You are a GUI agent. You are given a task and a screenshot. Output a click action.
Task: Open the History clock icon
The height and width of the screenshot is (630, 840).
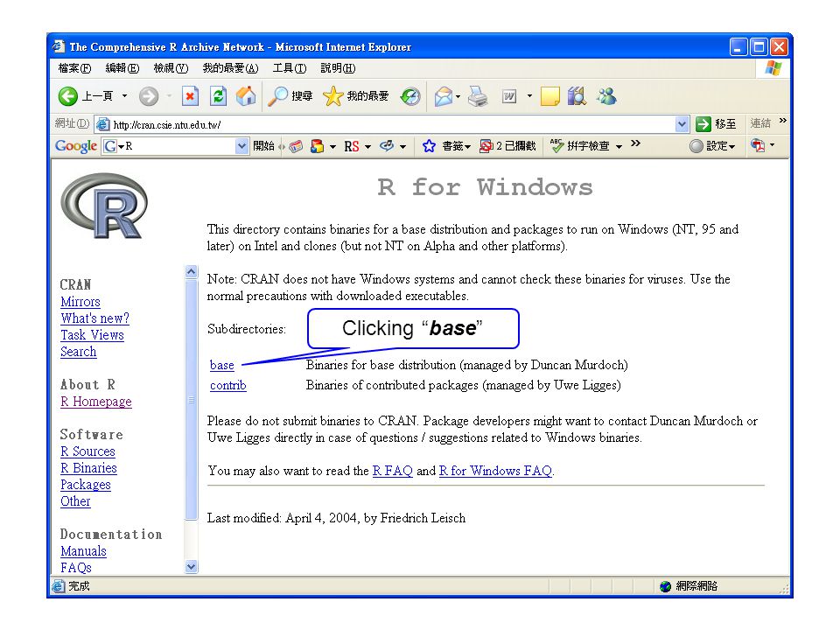(x=410, y=96)
